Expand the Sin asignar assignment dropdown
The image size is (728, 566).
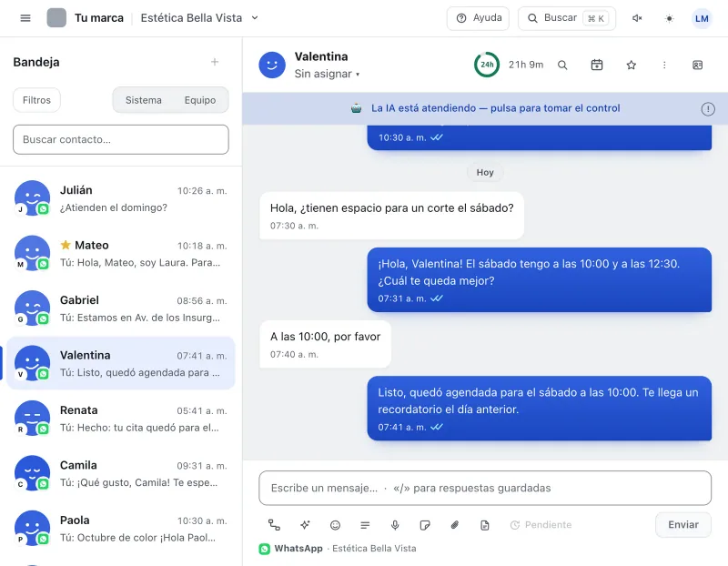(327, 74)
